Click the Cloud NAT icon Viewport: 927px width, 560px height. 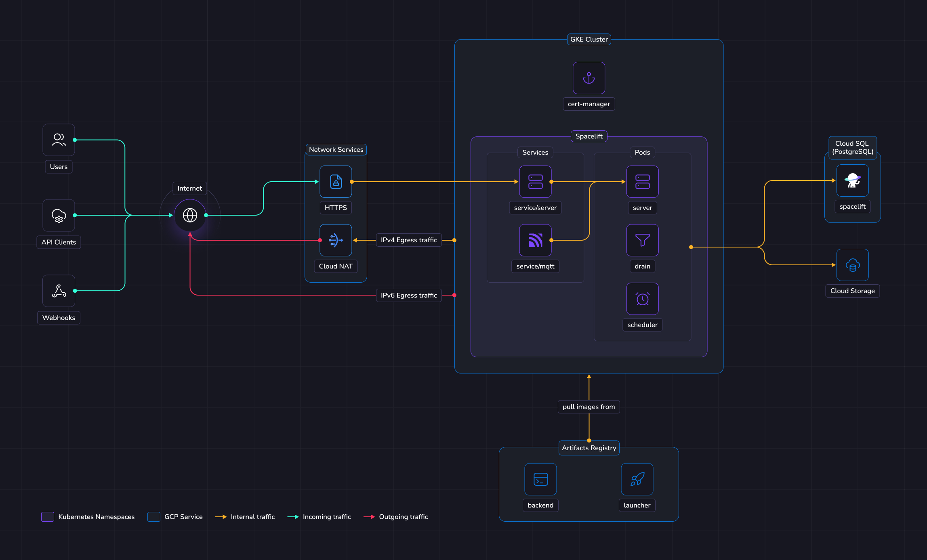coord(336,240)
